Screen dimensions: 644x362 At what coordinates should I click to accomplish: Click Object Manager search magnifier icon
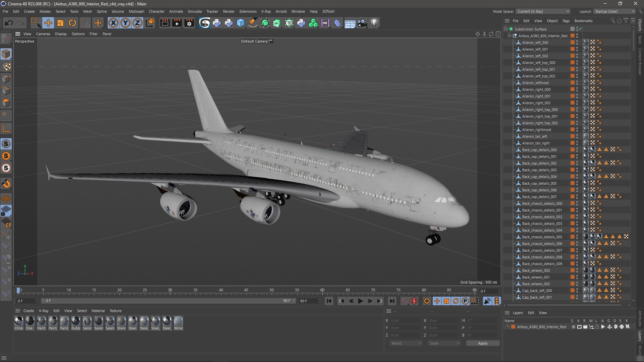(612, 21)
